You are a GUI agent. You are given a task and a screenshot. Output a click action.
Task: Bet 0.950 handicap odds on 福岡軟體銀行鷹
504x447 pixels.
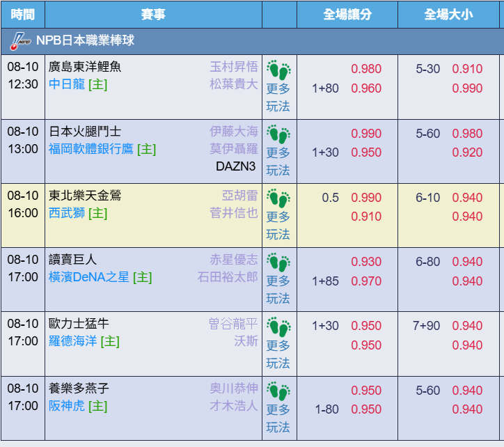pyautogui.click(x=366, y=152)
